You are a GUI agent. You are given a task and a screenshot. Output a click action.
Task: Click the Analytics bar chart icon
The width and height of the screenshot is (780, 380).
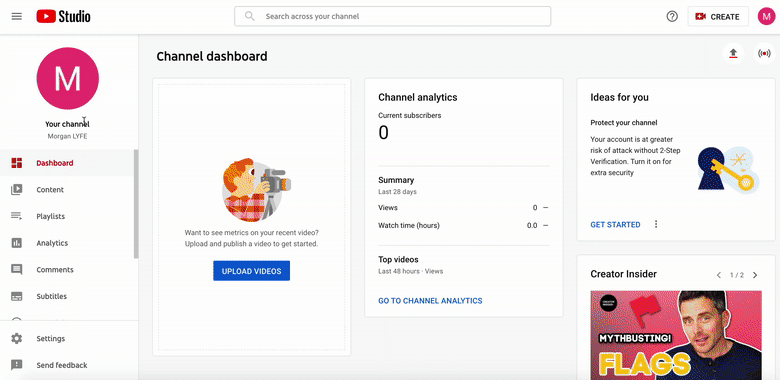(17, 243)
